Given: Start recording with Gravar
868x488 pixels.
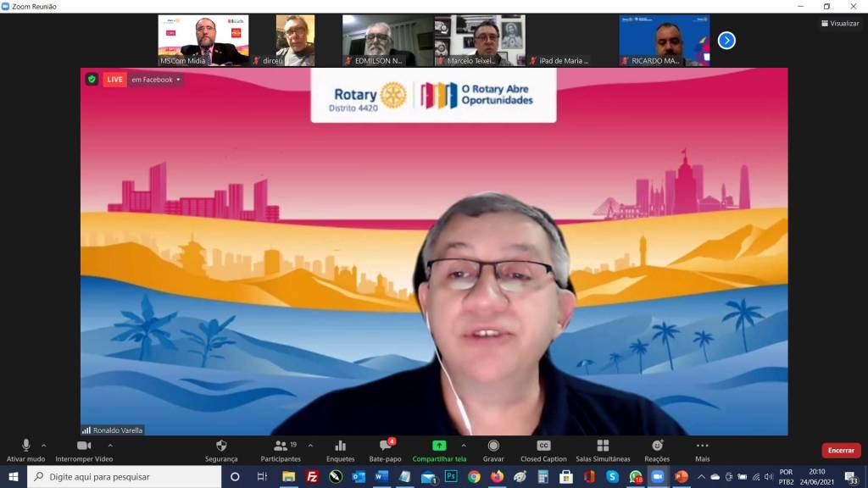Looking at the screenshot, I should click(493, 449).
